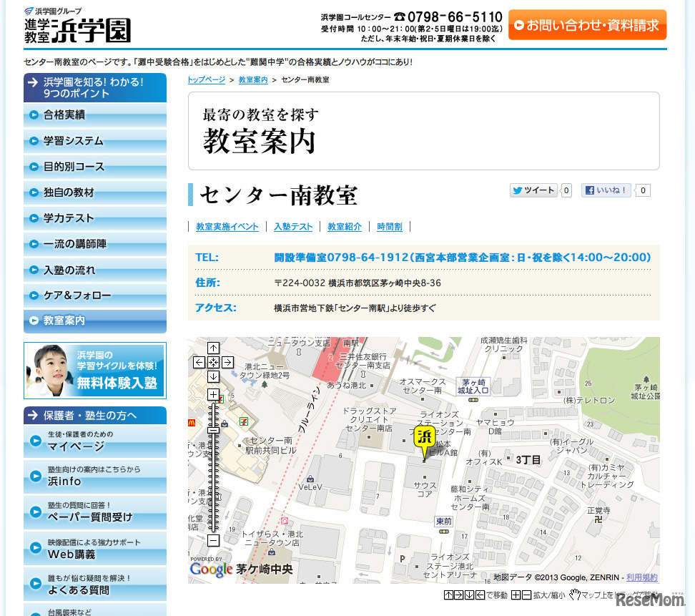This screenshot has width=695, height=616.
Task: Click the VeLeV shop marker on the map
Action: tap(310, 479)
